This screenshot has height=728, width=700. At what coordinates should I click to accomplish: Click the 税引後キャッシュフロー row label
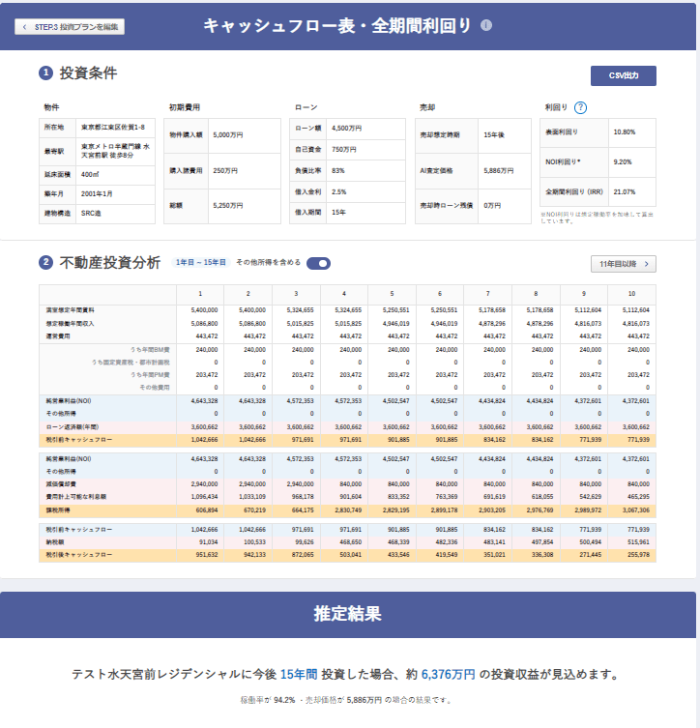click(x=78, y=555)
